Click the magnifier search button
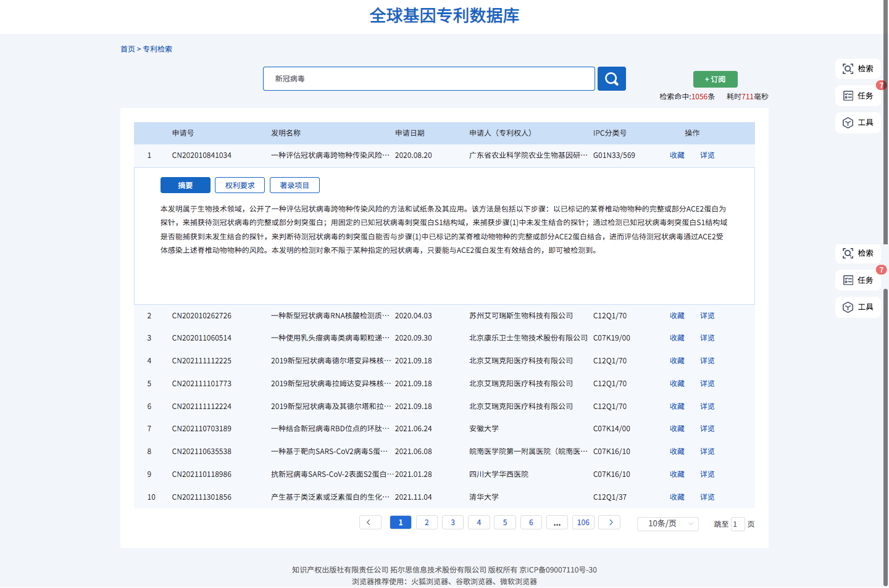 pos(611,79)
